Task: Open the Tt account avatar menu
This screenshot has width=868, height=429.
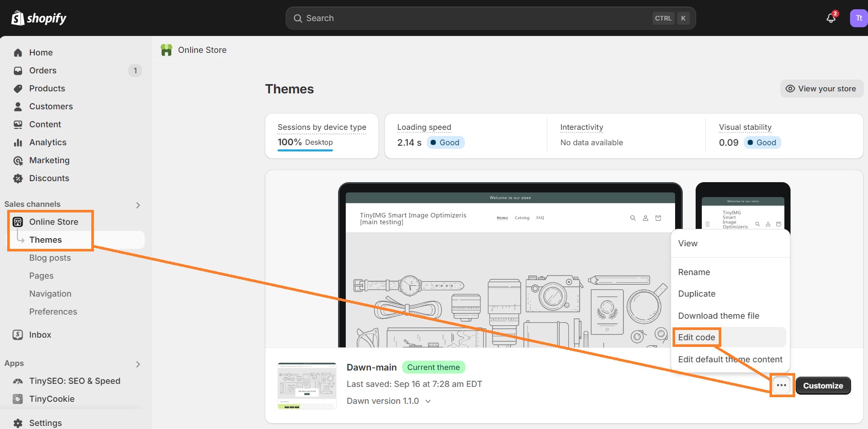Action: [859, 18]
